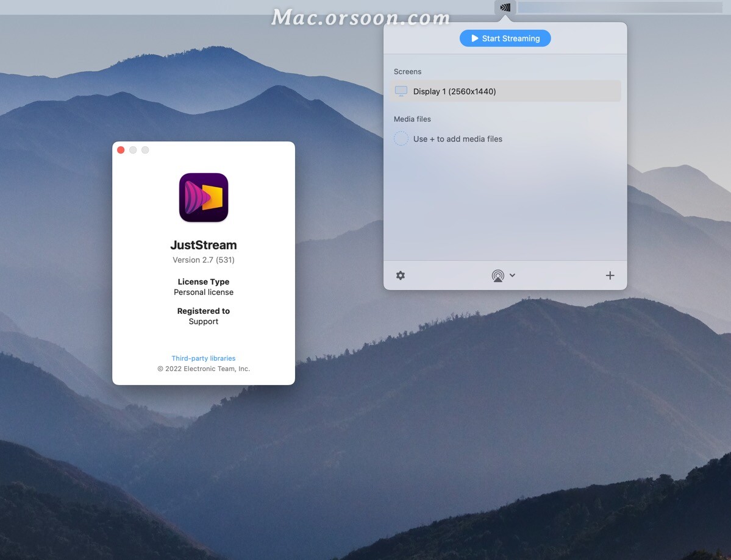Click the play triangle inside Start Streaming
The height and width of the screenshot is (560, 731).
click(475, 38)
